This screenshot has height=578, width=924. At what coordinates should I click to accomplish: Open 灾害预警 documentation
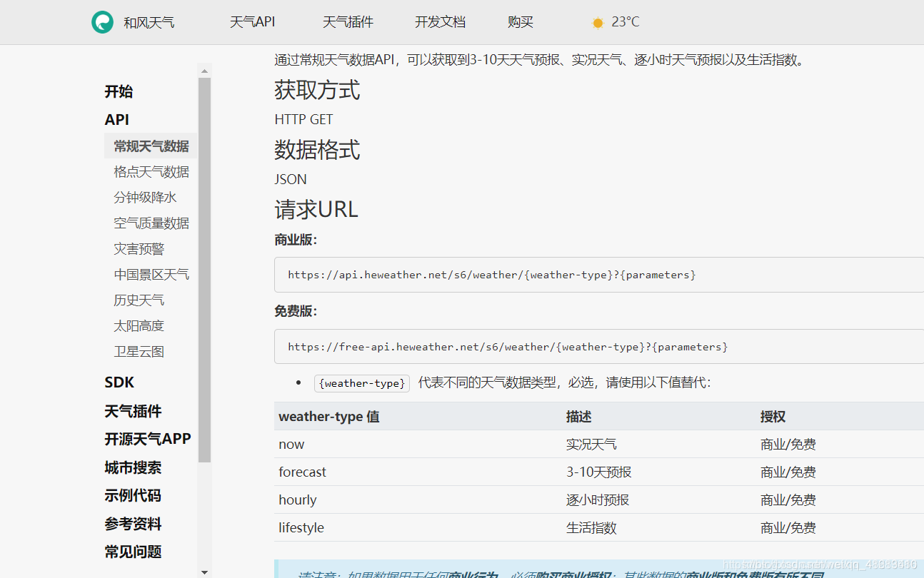139,248
